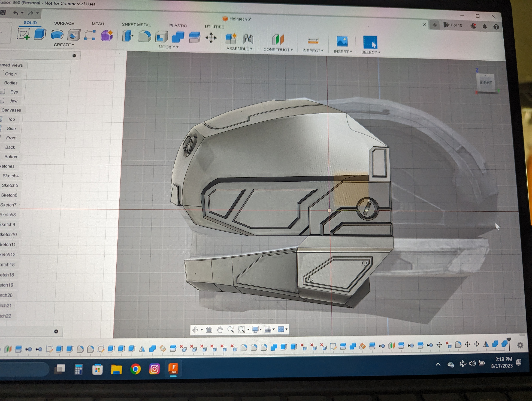
Task: Open Chrome from the taskbar
Action: 135,369
